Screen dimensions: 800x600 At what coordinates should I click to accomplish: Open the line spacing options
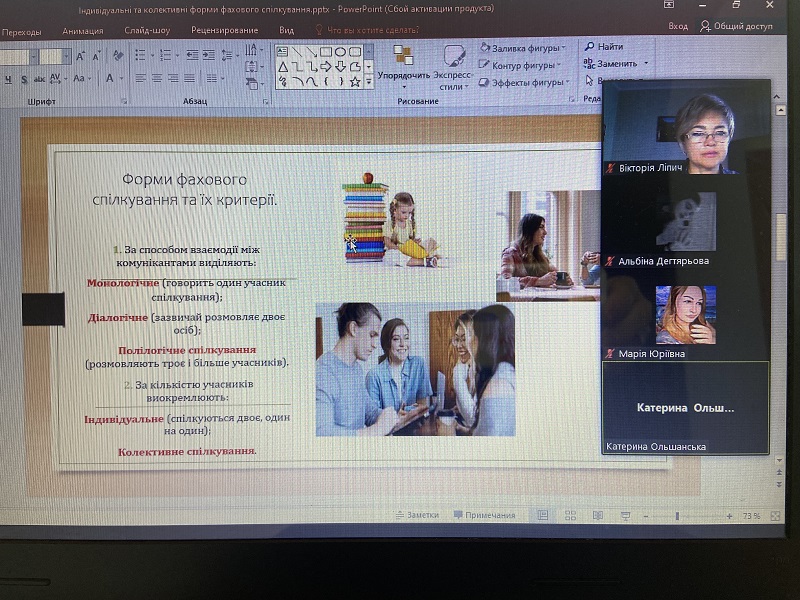pyautogui.click(x=229, y=55)
